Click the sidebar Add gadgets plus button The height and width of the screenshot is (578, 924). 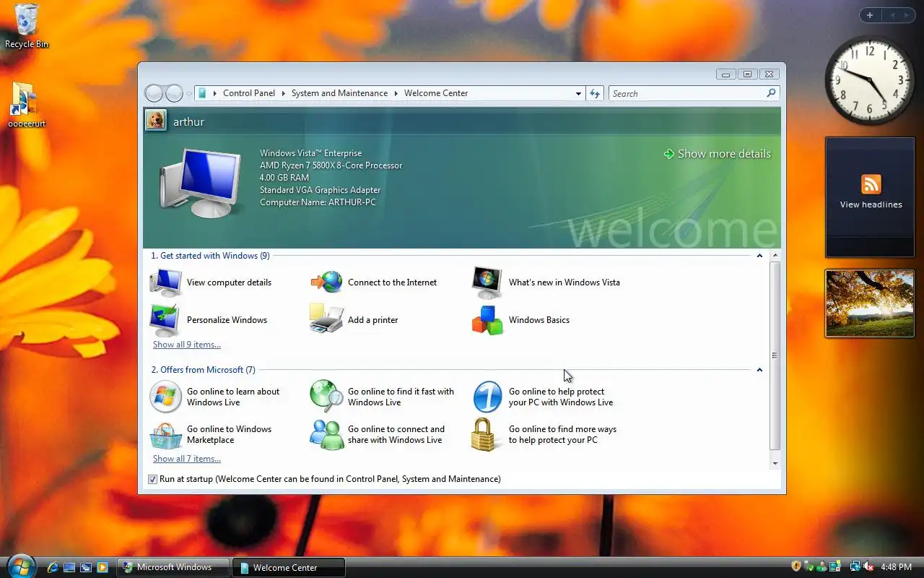(870, 15)
